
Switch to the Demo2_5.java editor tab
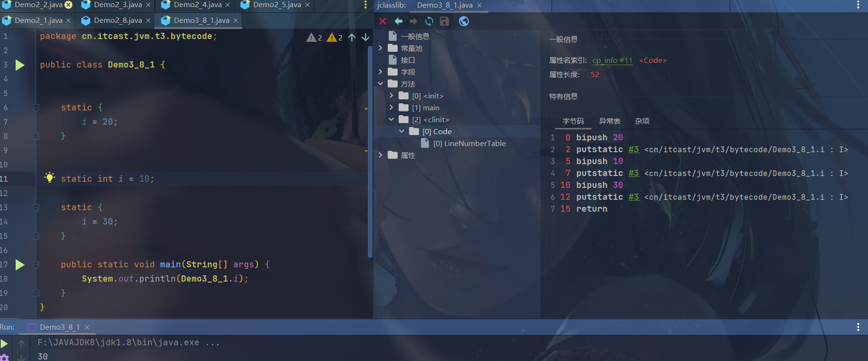(x=277, y=5)
